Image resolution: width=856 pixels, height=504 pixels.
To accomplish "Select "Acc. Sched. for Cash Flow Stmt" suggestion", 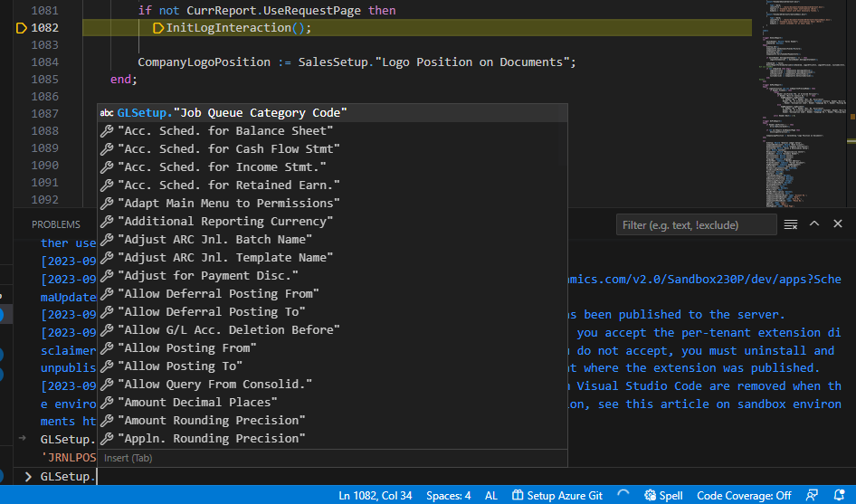I will (332, 149).
